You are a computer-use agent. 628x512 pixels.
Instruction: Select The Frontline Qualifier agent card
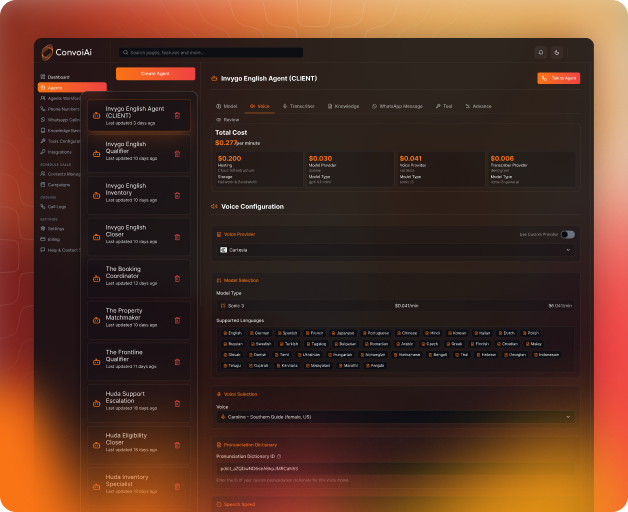click(x=139, y=362)
